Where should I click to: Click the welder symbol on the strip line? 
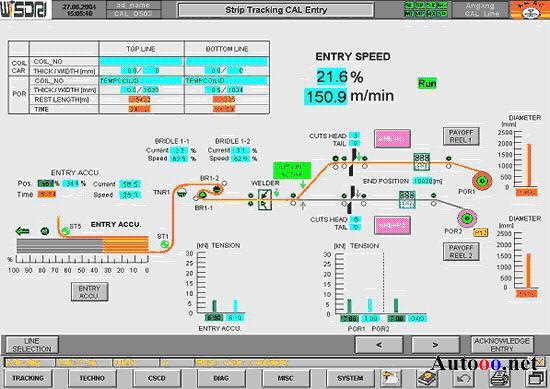pos(264,199)
